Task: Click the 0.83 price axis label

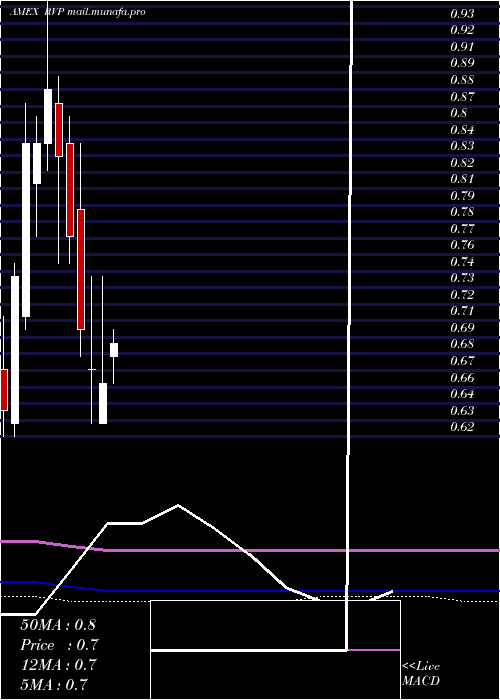Action: click(462, 146)
